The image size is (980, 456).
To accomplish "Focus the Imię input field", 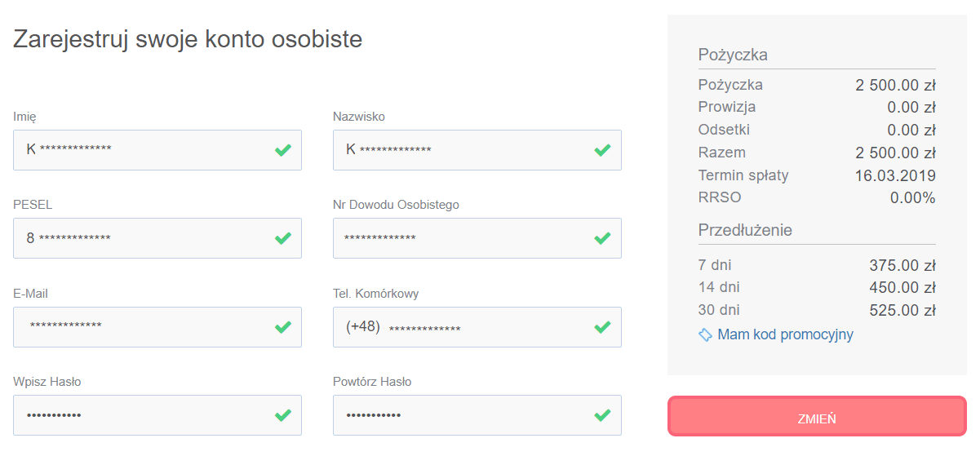I will (x=157, y=150).
